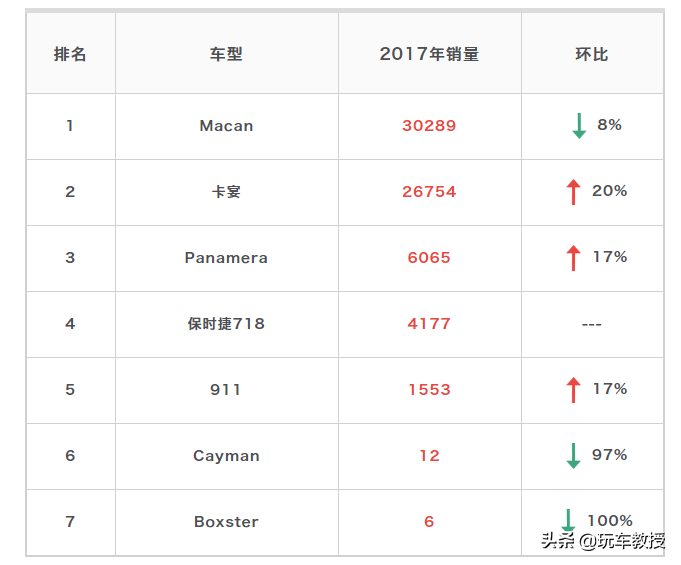The width and height of the screenshot is (681, 565).
Task: Select the Macan model name cell
Action: 226,126
